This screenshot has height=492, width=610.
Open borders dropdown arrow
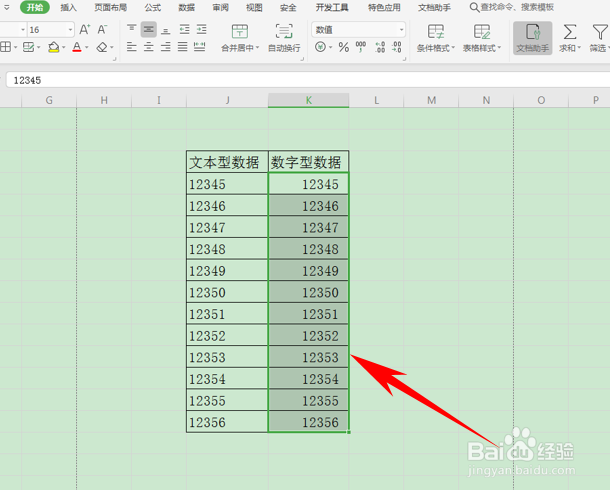[x=16, y=48]
